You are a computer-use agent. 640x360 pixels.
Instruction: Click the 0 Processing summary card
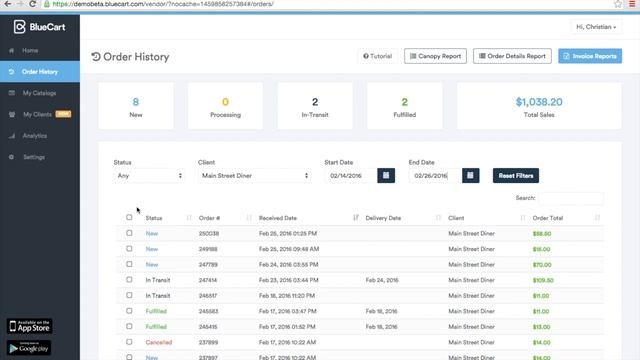click(x=225, y=106)
